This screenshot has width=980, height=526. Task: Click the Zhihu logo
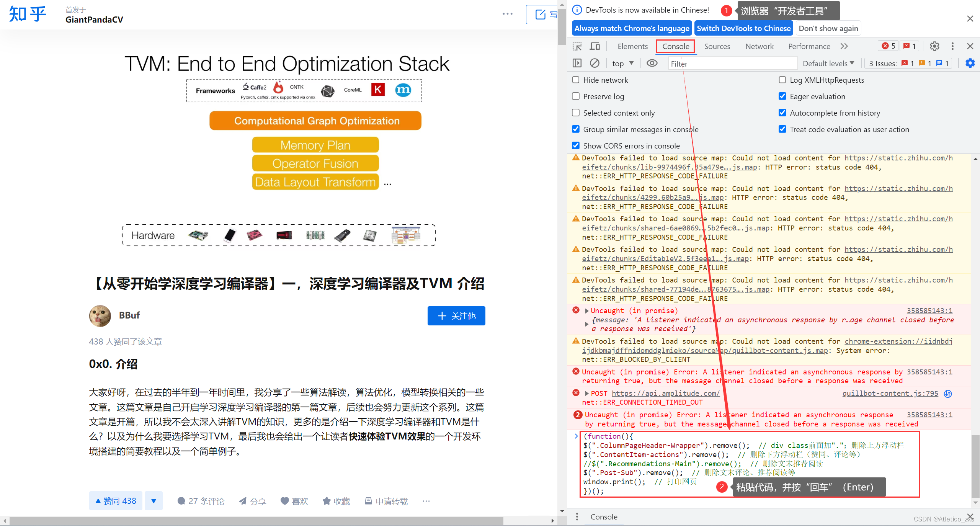tap(27, 14)
